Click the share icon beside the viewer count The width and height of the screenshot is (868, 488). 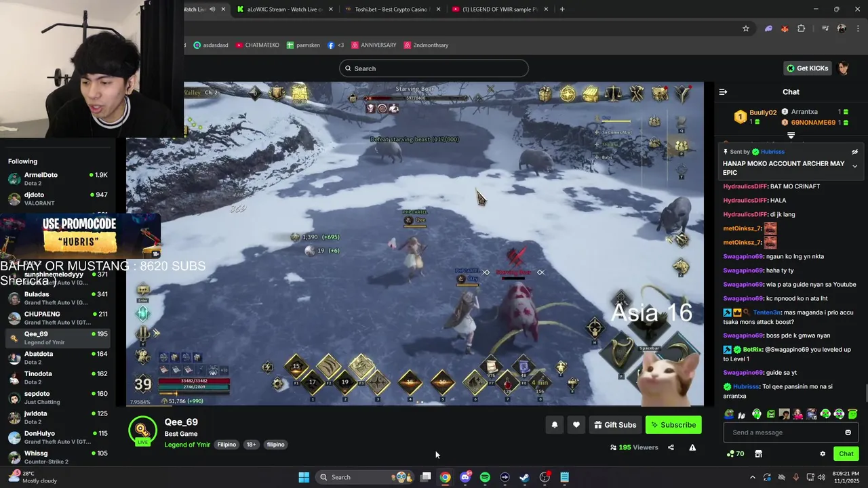[671, 447]
